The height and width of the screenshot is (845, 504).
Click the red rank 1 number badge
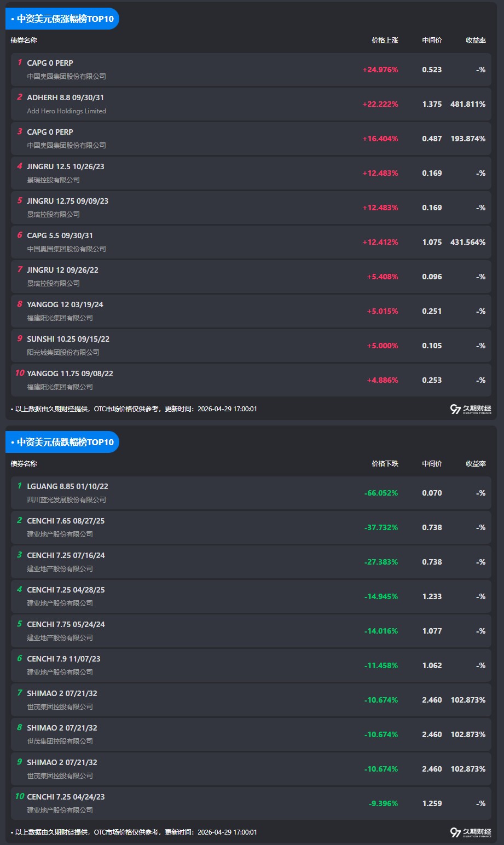point(20,63)
